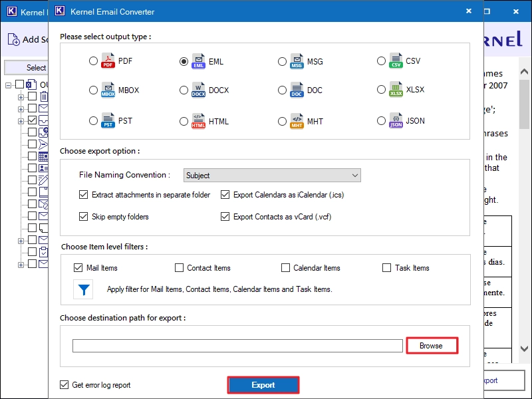Click scroll-up arrow in preview pane
The height and width of the screenshot is (399, 532).
(x=524, y=72)
